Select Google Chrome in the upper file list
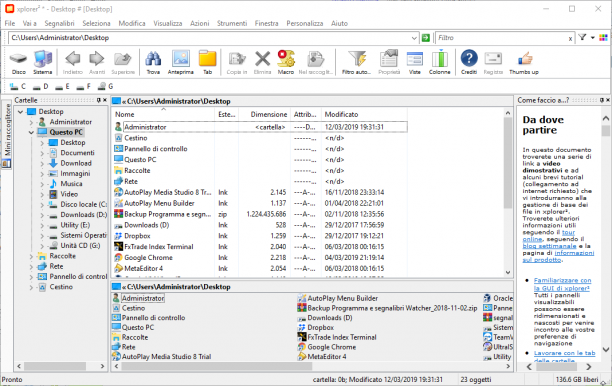The width and height of the screenshot is (612, 386). click(148, 258)
